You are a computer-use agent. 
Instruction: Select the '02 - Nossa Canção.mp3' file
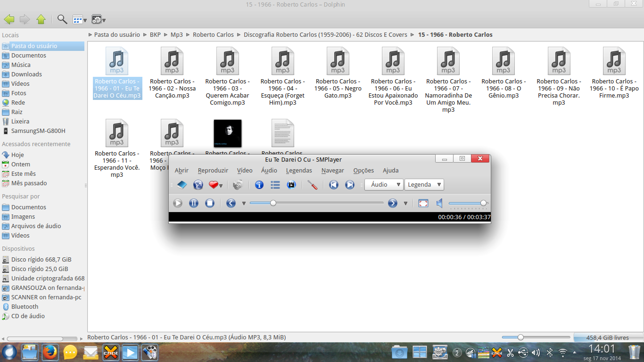[172, 74]
